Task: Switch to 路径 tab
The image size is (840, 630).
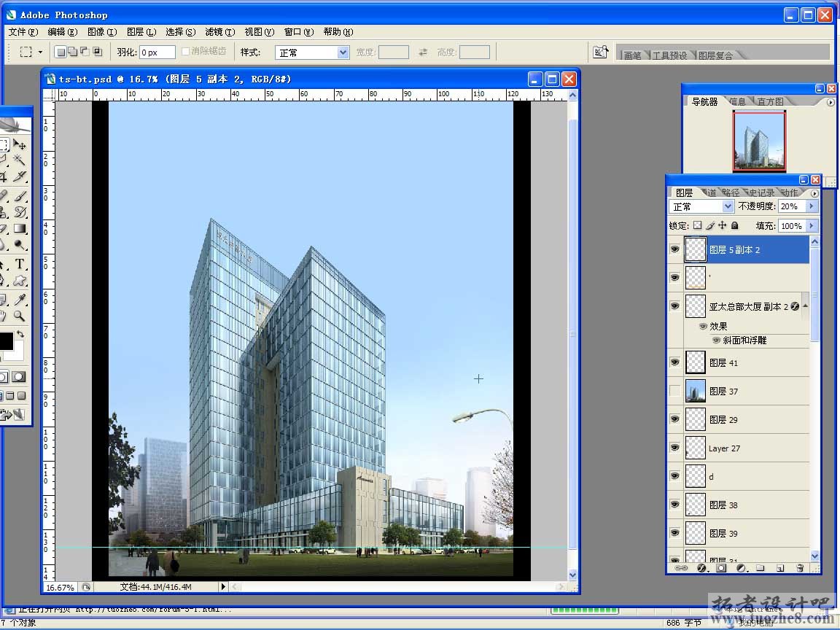Action: (x=730, y=192)
